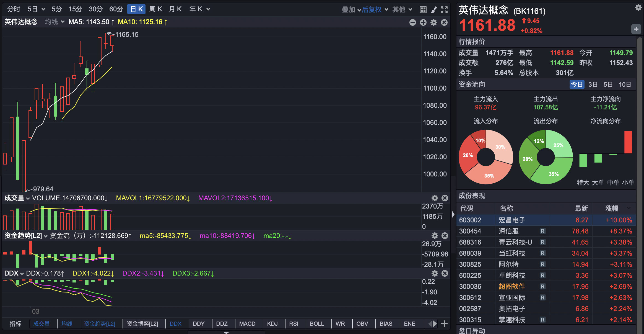Select the 5日 fund flow tab
Screen dimensions: 644x334
(608, 84)
